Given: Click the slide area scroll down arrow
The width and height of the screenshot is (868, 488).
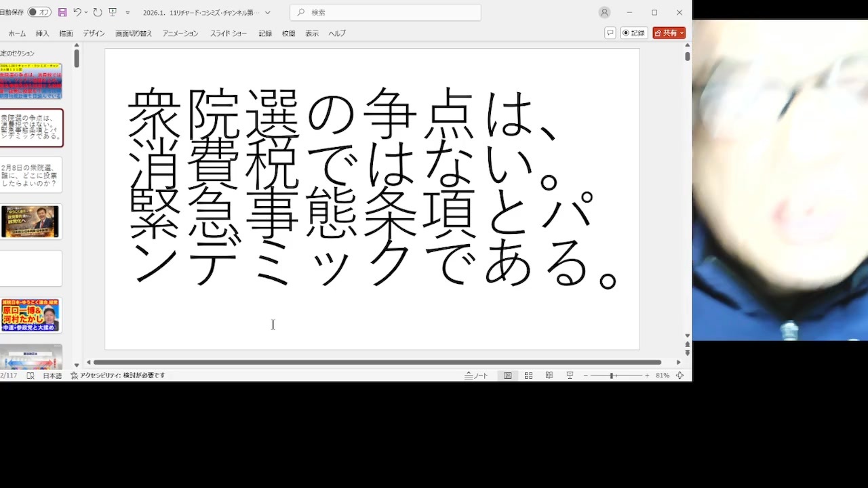Looking at the screenshot, I should [x=688, y=335].
